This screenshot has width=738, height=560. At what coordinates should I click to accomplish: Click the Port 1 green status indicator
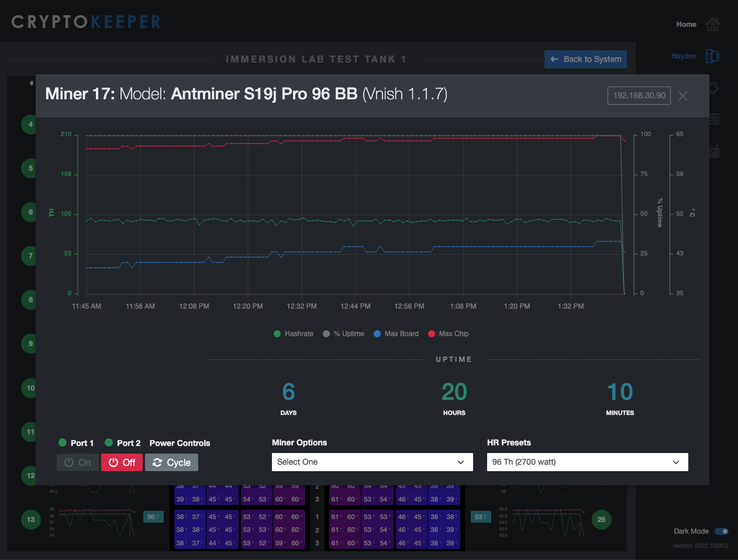(x=64, y=443)
